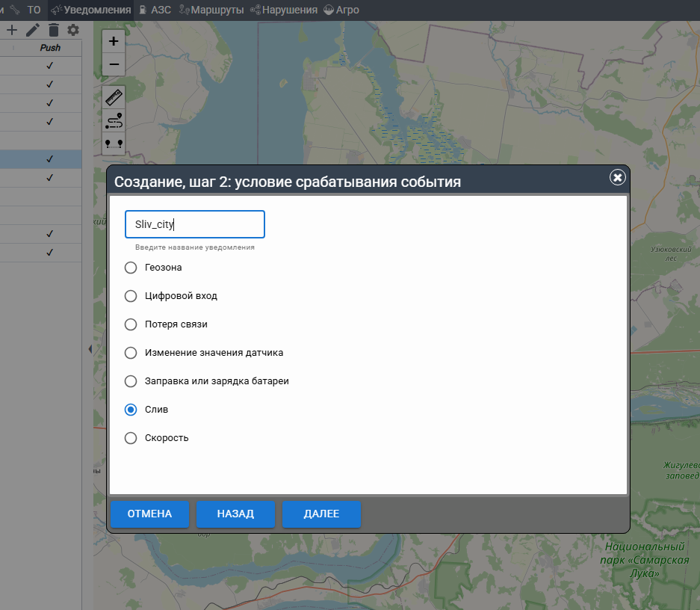Image resolution: width=700 pixels, height=610 pixels.
Task: Select the ruler measurement tool
Action: (x=114, y=97)
